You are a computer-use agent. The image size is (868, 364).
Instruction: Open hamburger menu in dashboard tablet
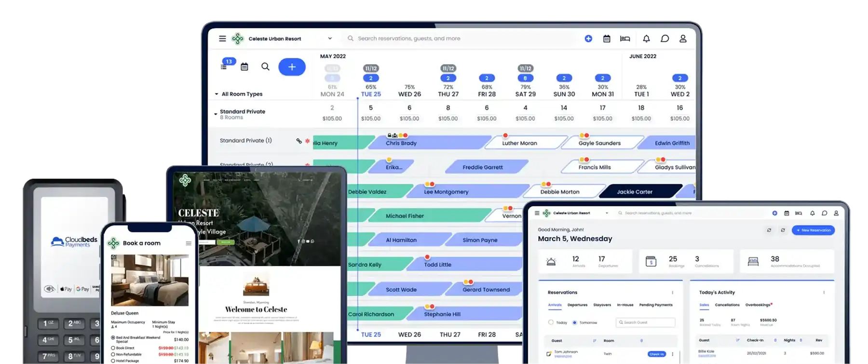tap(537, 213)
